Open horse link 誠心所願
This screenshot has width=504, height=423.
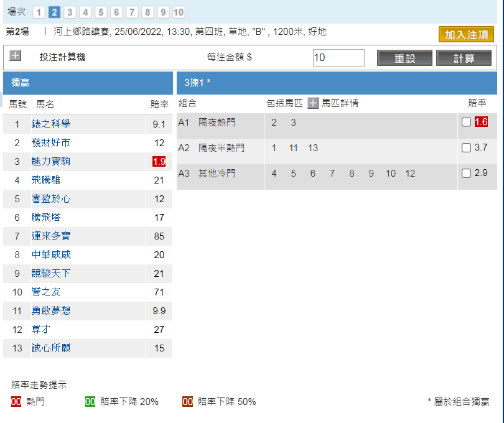coord(51,348)
